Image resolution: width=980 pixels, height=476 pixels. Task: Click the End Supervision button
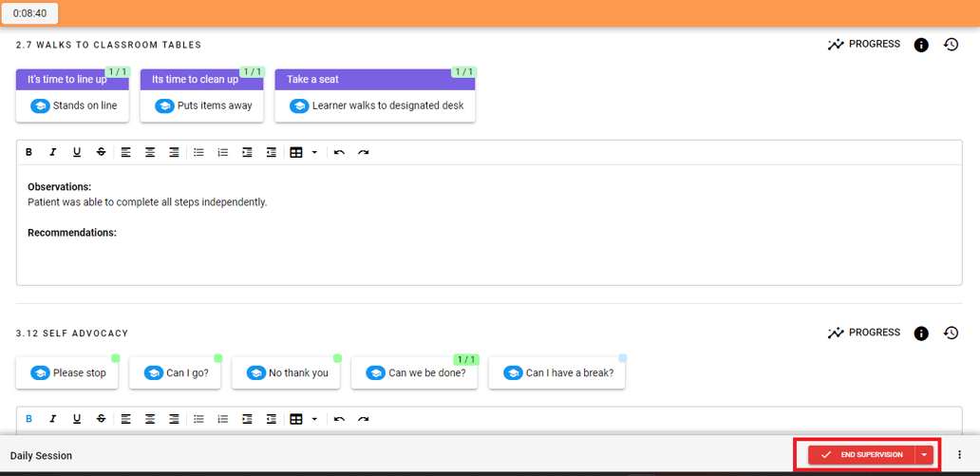861,455
